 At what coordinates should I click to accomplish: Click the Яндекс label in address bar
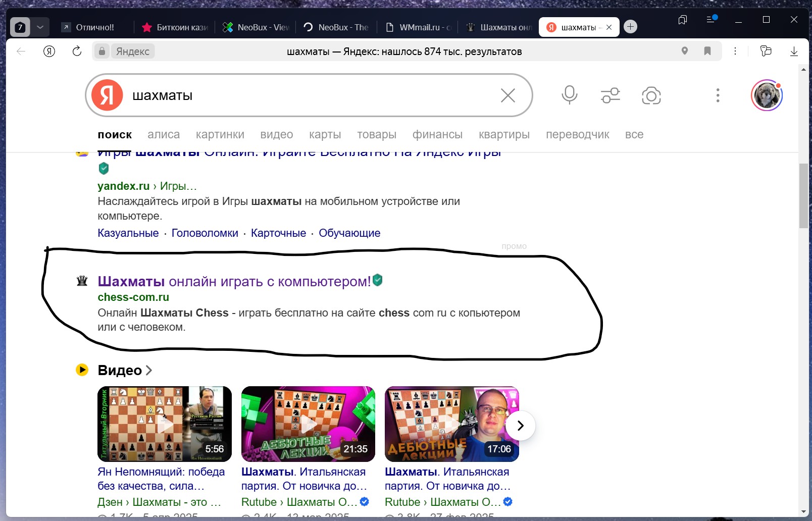pyautogui.click(x=133, y=51)
